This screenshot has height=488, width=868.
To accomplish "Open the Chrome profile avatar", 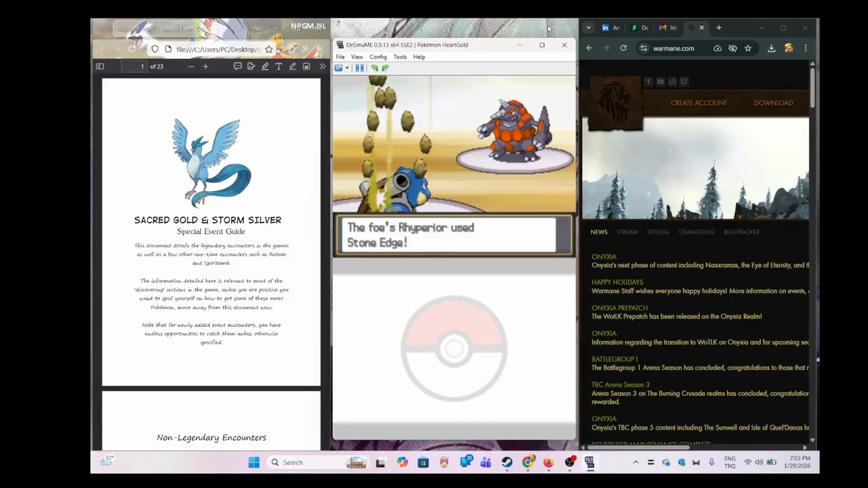I will pos(789,48).
